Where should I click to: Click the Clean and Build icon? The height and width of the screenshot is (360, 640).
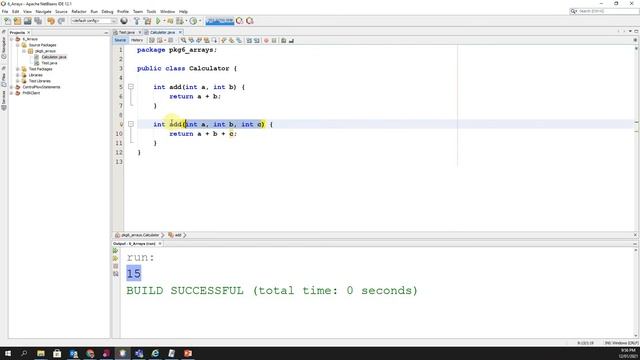pos(148,21)
